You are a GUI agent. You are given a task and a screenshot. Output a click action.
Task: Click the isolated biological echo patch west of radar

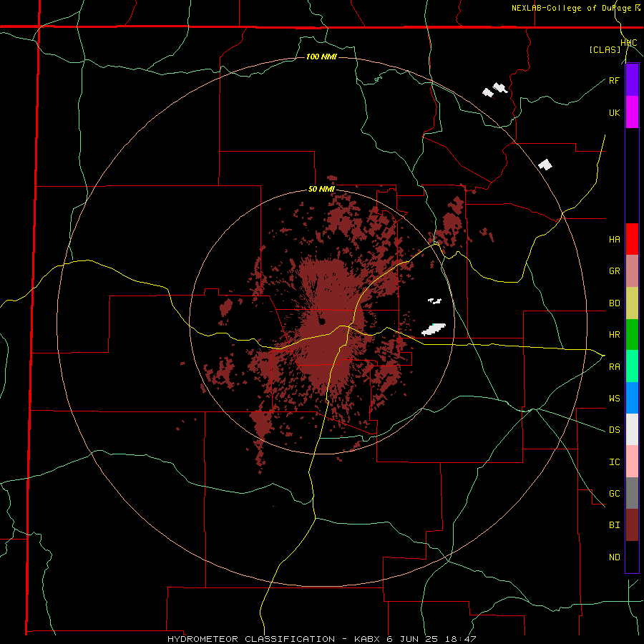226,307
